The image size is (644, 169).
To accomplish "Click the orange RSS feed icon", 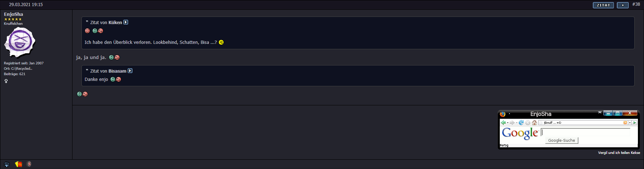I will pyautogui.click(x=625, y=123).
